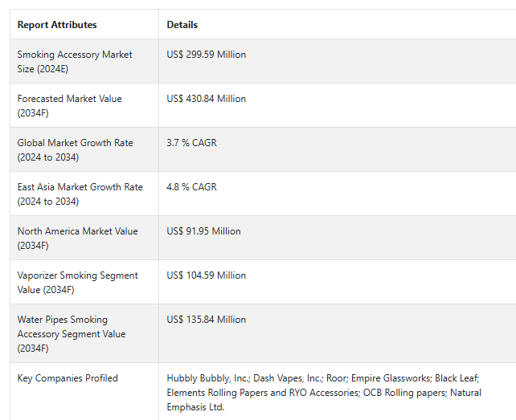Click the Elements Rolling Papers text line
The height and width of the screenshot is (420, 516).
click(324, 393)
